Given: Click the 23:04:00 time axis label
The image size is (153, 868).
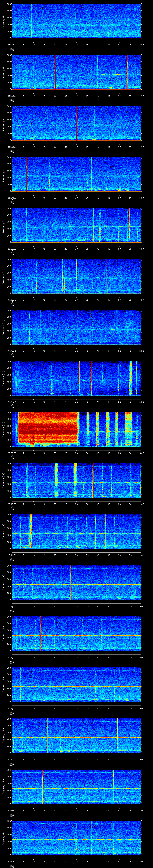Looking at the screenshot, I should (x=12, y=197).
